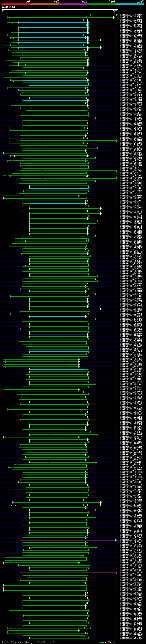Click the orange ~40% identity legend segment
The height and width of the screenshot is (644, 146).
[45, 4]
